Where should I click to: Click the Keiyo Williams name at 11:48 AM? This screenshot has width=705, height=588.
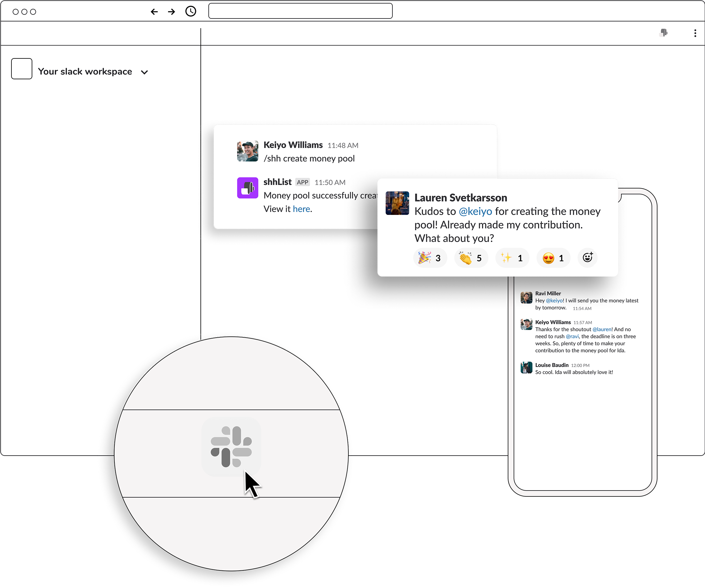[x=293, y=145]
